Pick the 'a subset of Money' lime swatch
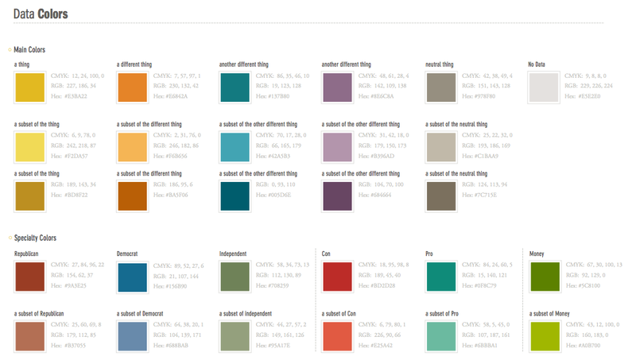Screen dimensions: 636x364 tap(543, 336)
